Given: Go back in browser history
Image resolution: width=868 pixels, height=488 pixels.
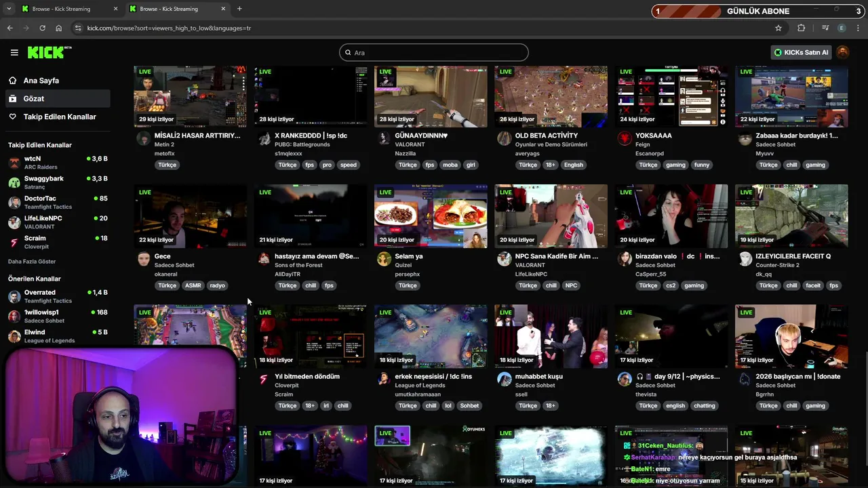Looking at the screenshot, I should point(9,28).
